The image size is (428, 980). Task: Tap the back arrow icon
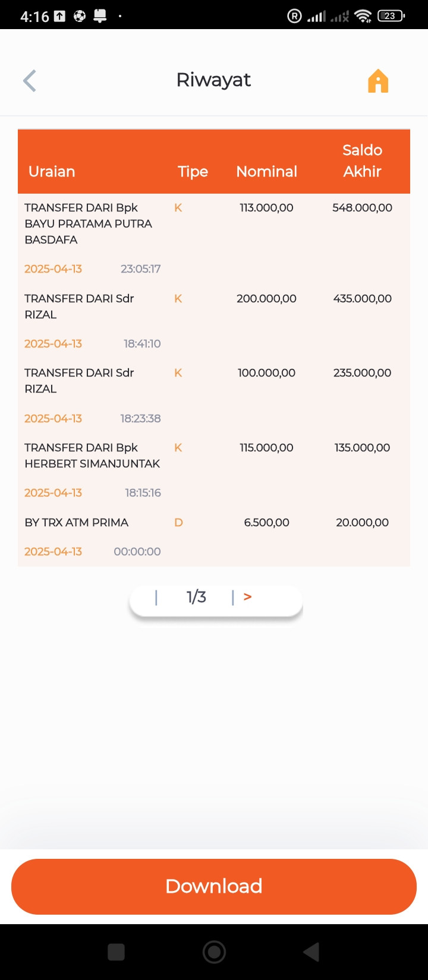pos(30,81)
